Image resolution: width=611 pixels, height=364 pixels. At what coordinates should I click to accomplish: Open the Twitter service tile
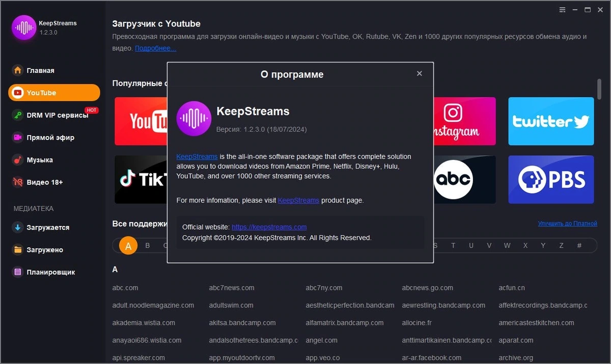pos(551,121)
